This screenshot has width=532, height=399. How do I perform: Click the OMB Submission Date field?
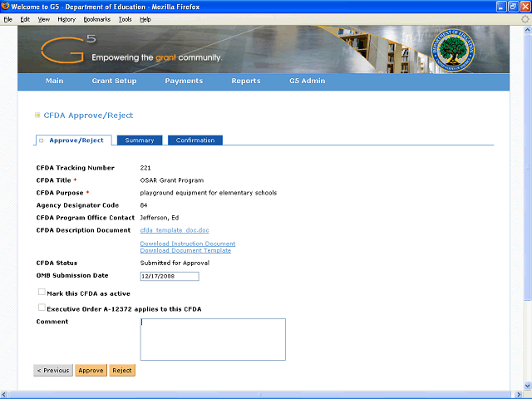pos(170,276)
